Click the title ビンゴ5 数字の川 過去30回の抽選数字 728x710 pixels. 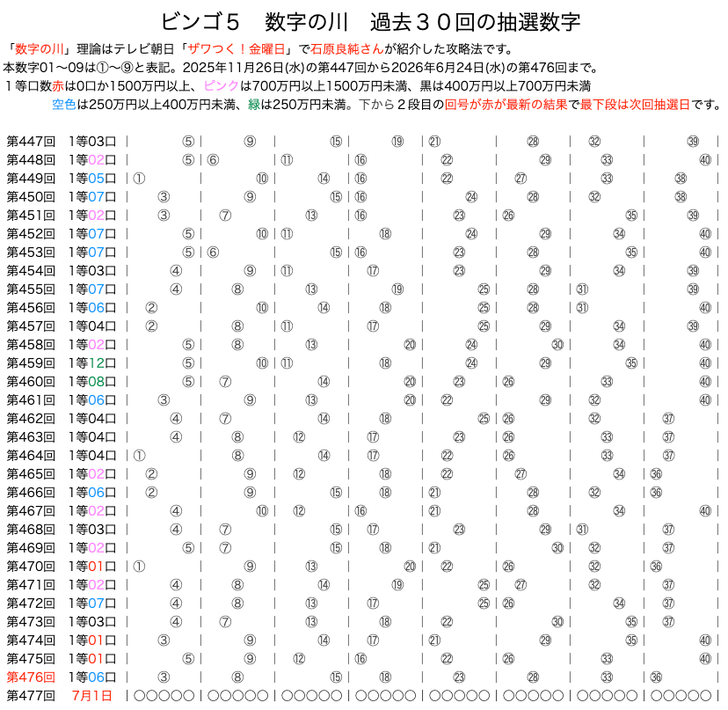click(370, 22)
